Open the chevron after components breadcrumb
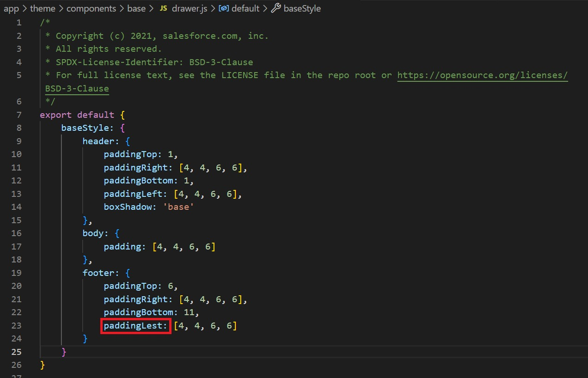Viewport: 588px width, 378px height. pos(121,8)
